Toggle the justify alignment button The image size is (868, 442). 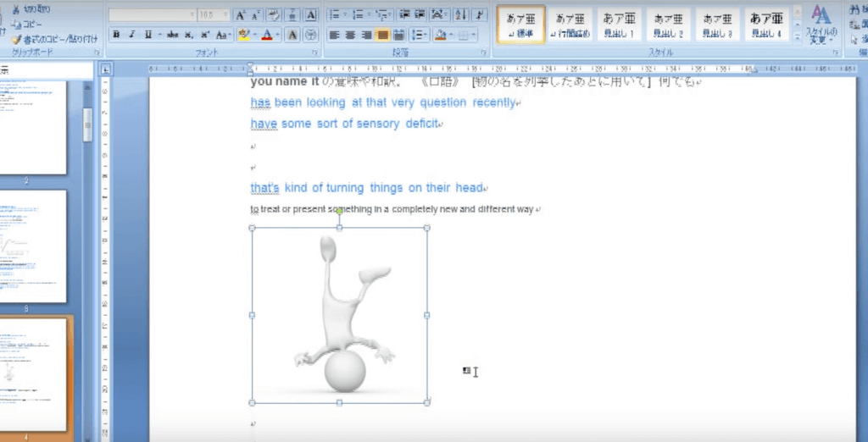coord(381,35)
